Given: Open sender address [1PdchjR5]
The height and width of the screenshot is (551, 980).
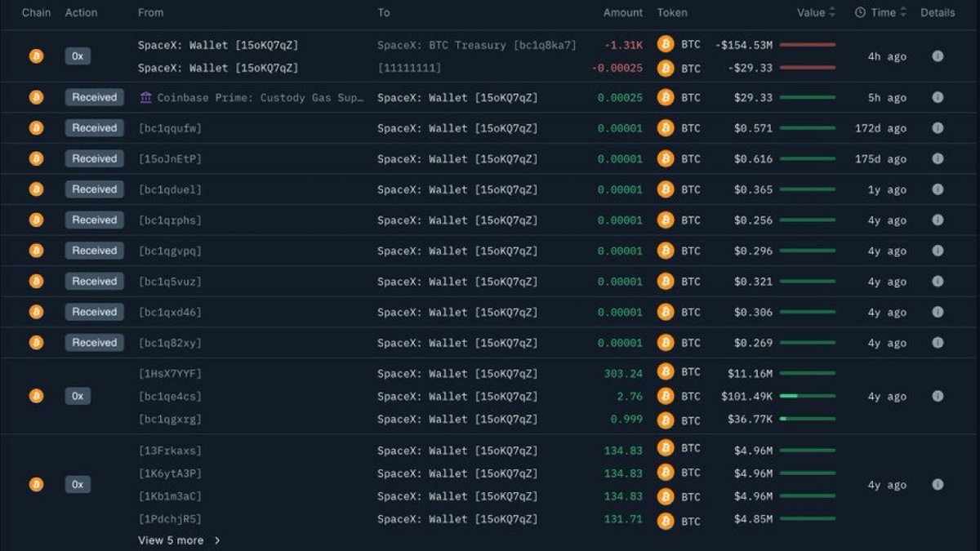Looking at the screenshot, I should pos(170,518).
